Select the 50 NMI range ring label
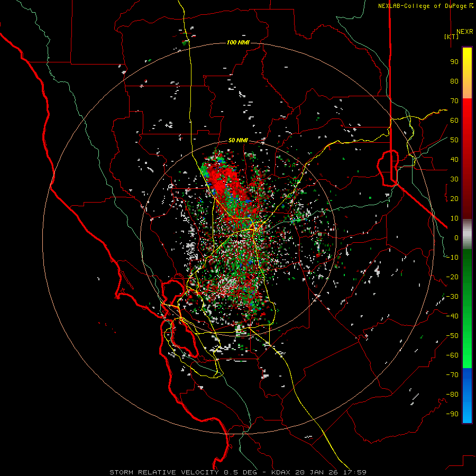Screen dimensions: 476x476 tap(238, 140)
